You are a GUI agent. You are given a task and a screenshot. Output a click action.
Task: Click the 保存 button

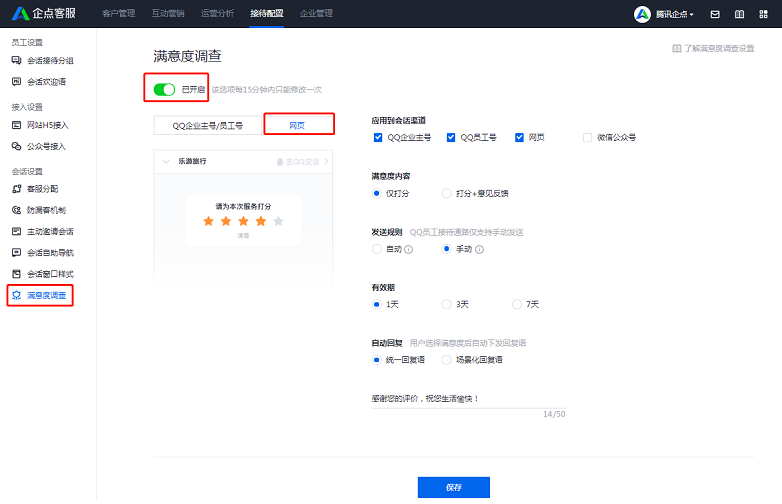(x=454, y=487)
